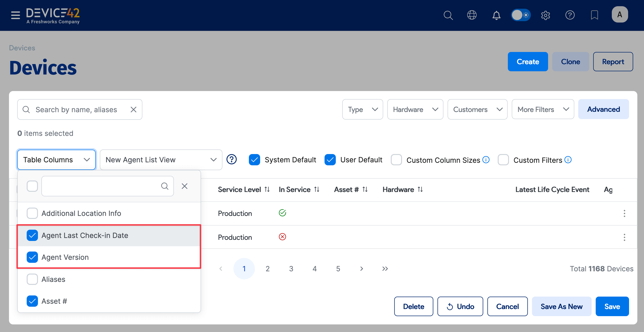Click the search magnifier icon in header
The width and height of the screenshot is (644, 332).
(448, 15)
